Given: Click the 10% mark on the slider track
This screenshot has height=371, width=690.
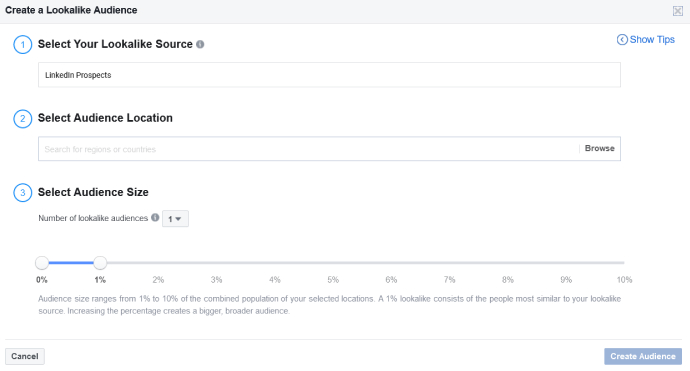Looking at the screenshot, I should coord(623,263).
